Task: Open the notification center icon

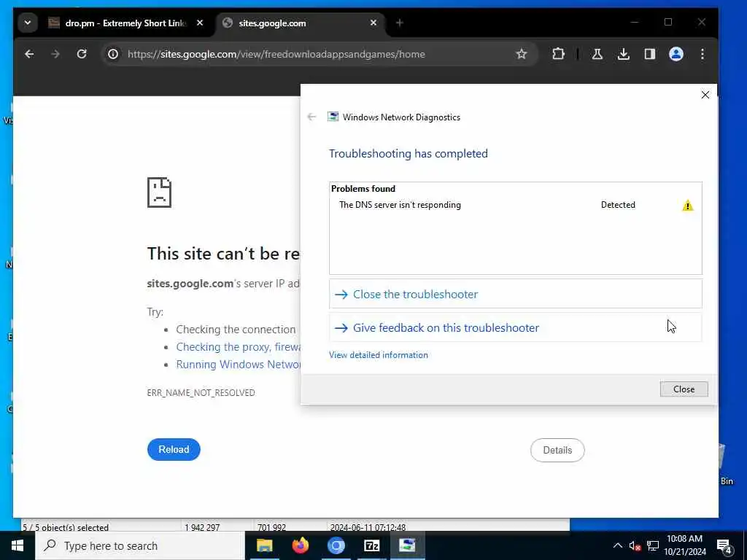Action: (724, 547)
